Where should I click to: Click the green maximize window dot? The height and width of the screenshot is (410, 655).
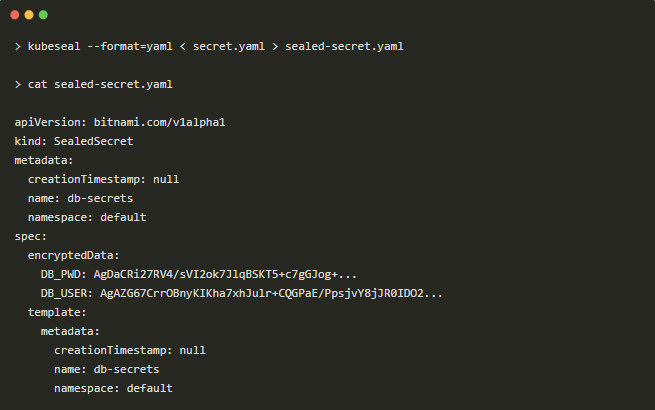(43, 15)
